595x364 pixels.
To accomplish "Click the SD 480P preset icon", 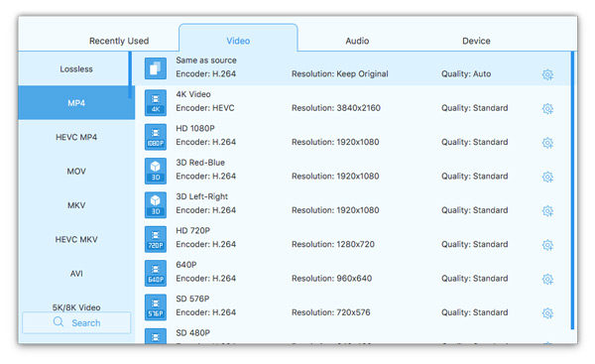I will point(156,336).
